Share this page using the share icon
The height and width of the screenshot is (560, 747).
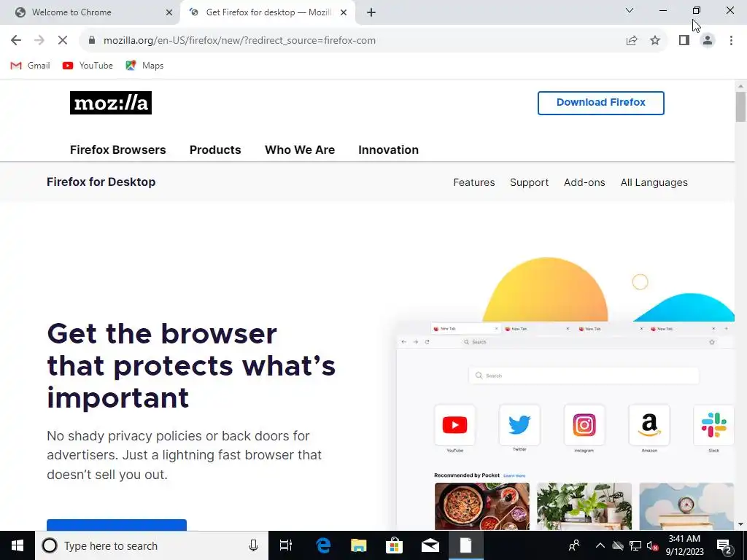tap(632, 41)
